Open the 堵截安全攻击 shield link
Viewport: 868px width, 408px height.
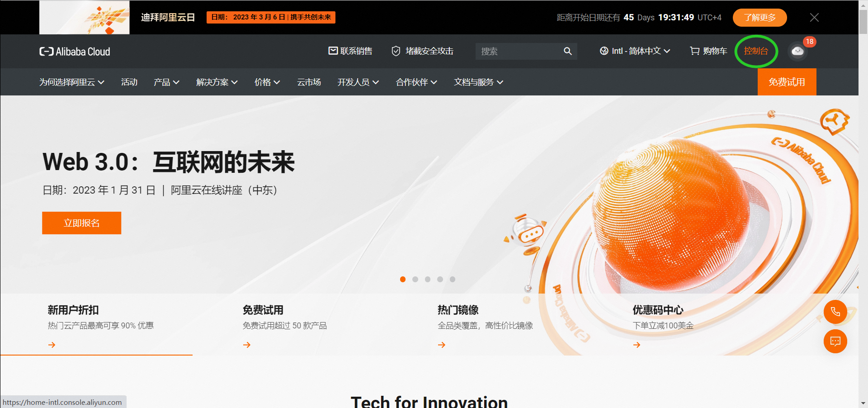click(422, 51)
